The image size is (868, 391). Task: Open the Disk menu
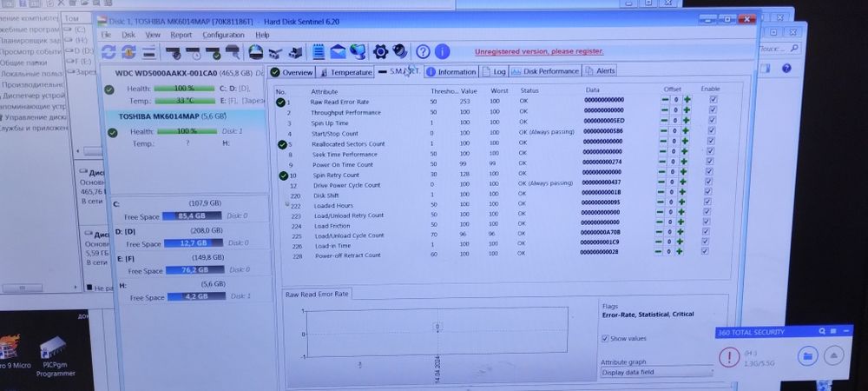coord(128,35)
